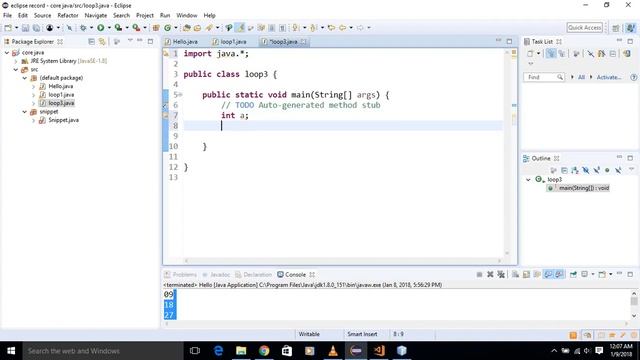This screenshot has height=360, width=640.
Task: Switch to Hello.java editor tab
Action: click(182, 42)
